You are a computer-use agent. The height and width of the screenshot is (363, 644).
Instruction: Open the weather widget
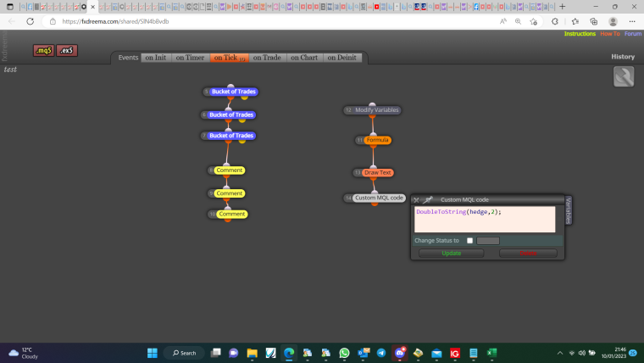[x=24, y=353]
